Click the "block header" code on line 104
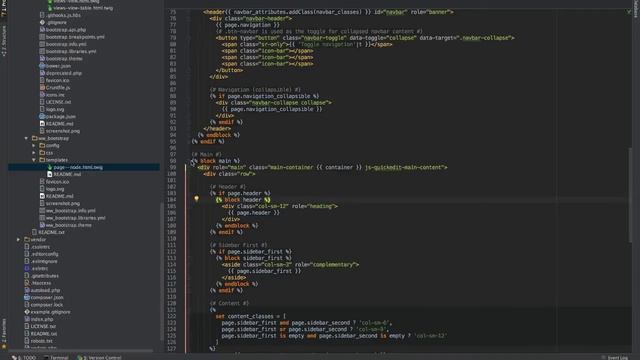640x360 pixels. pyautogui.click(x=243, y=200)
